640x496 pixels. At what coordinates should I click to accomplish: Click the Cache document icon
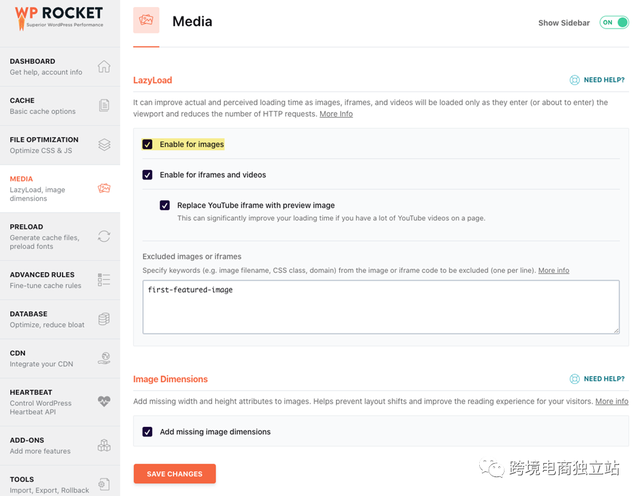104,105
